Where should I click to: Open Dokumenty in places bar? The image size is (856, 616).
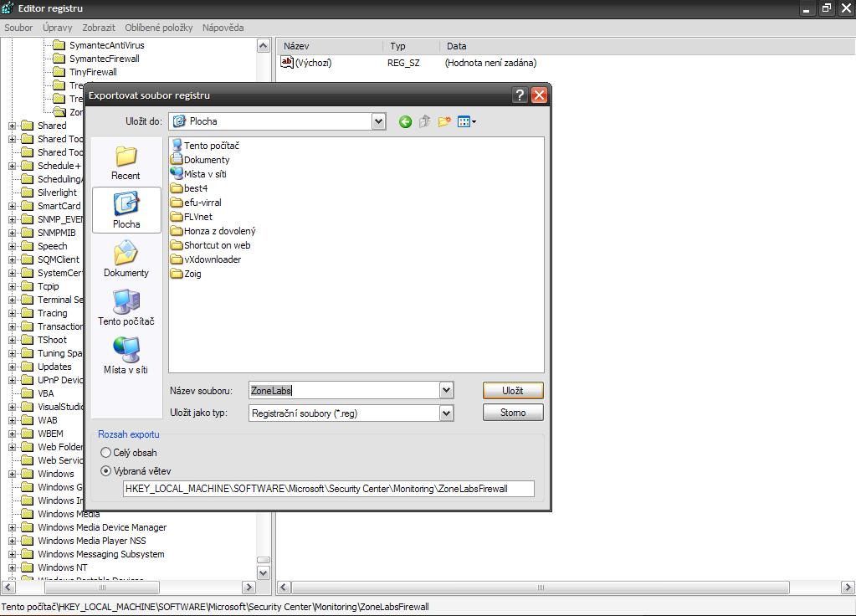[x=126, y=259]
